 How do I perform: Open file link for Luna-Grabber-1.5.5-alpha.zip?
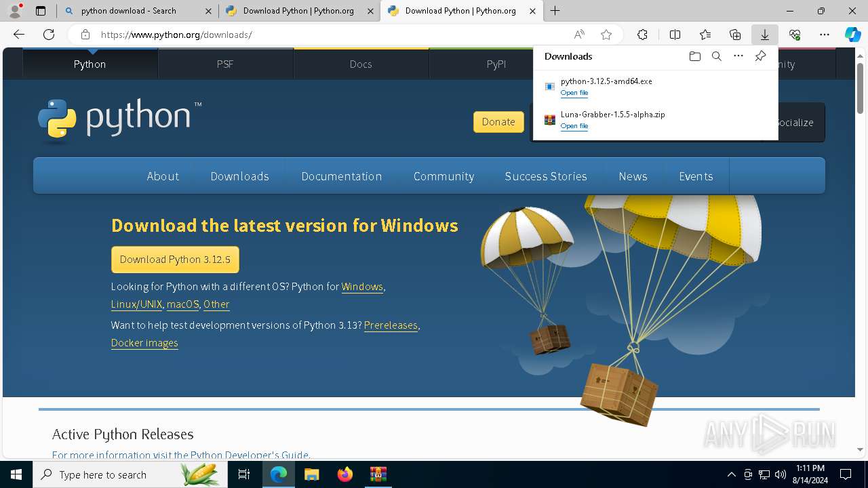[574, 126]
